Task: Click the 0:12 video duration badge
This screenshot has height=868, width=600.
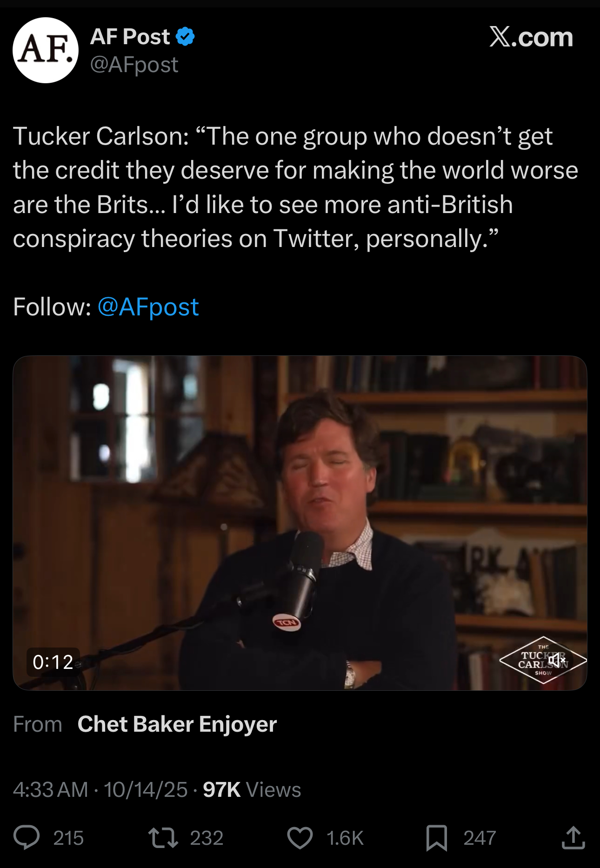Action: click(53, 662)
